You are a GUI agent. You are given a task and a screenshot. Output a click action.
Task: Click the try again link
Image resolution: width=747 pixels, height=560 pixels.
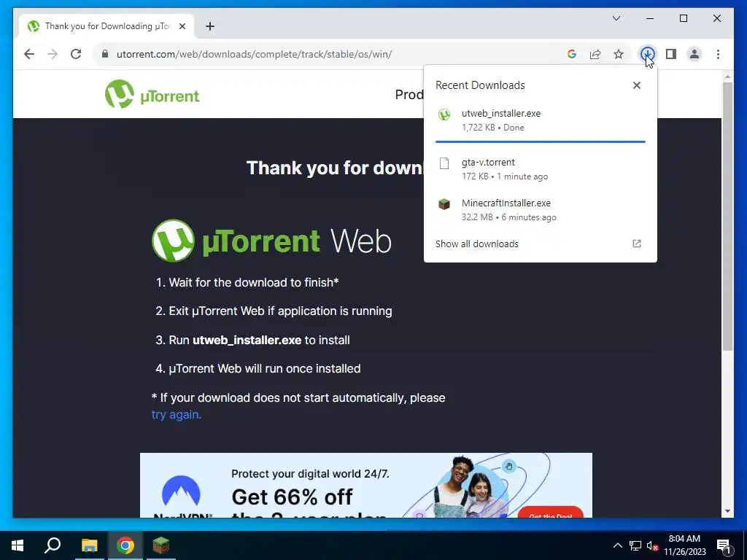[177, 415]
